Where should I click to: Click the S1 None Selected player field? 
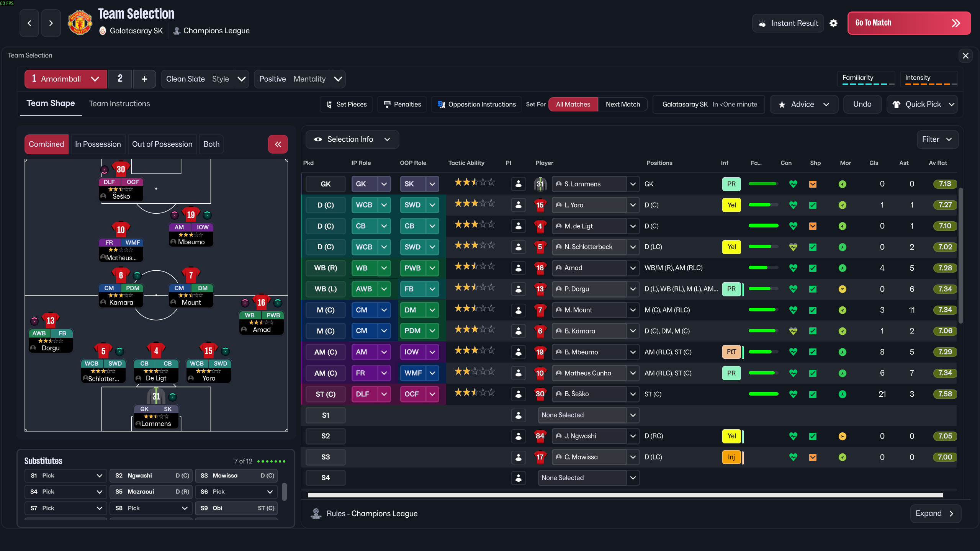(x=582, y=415)
